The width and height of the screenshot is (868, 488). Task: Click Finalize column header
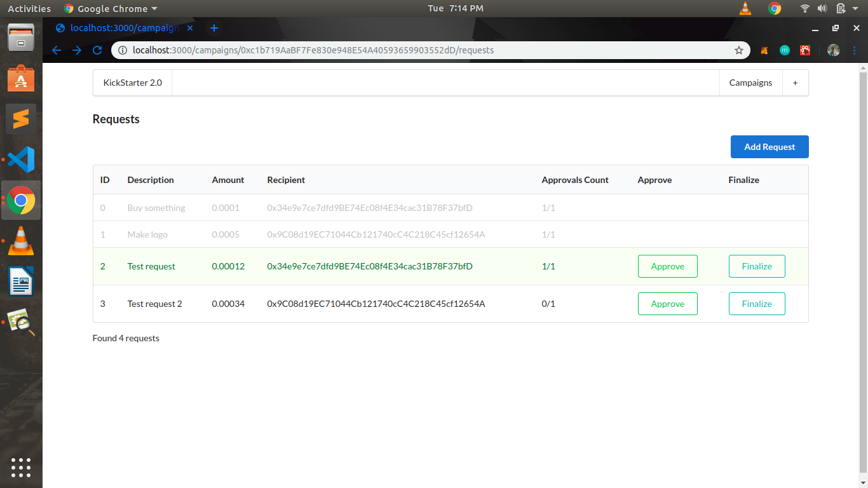tap(743, 180)
